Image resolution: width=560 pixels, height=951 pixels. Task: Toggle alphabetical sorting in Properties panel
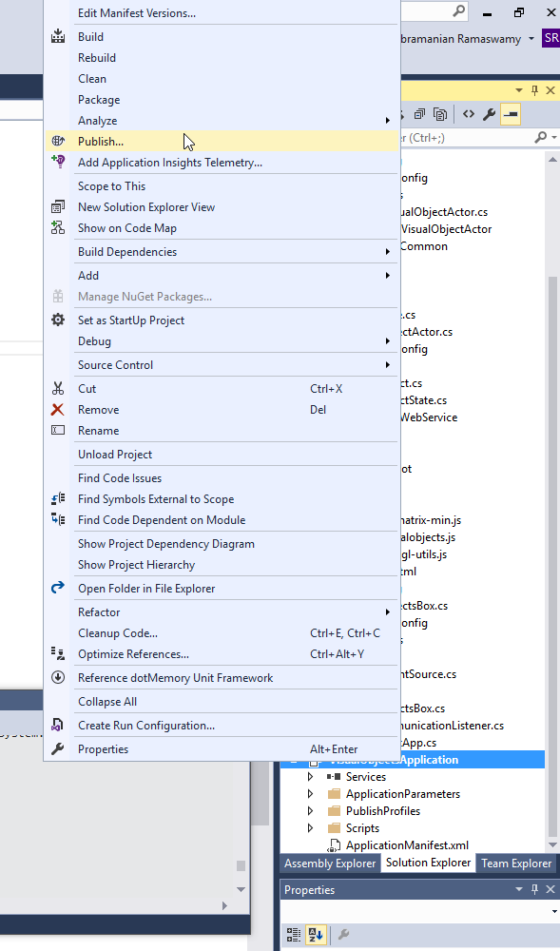click(x=314, y=934)
